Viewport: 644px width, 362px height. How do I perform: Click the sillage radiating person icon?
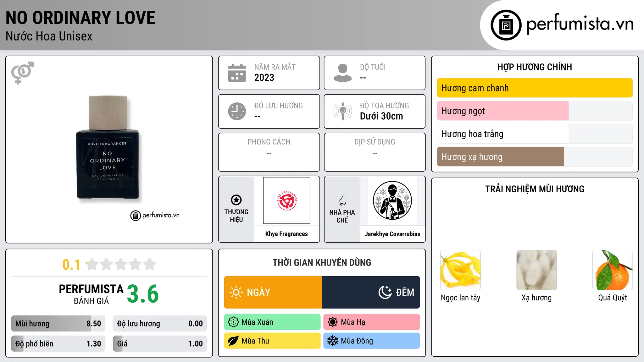pos(343,111)
